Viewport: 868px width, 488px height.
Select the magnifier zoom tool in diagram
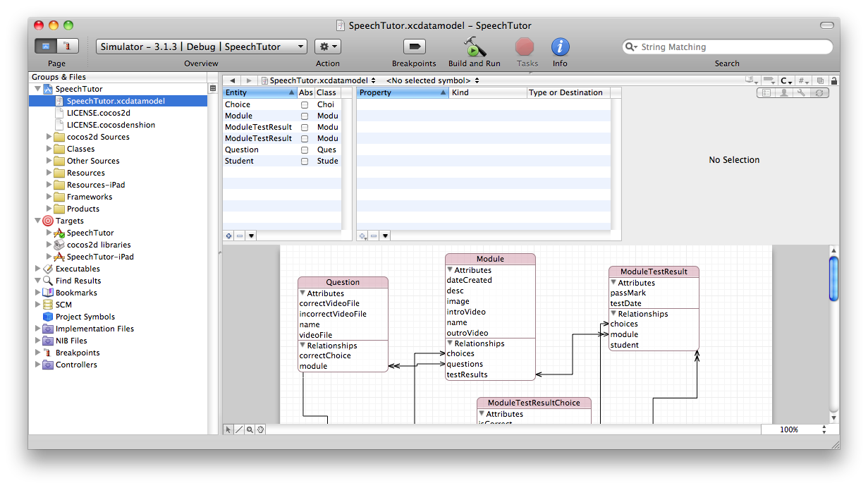tap(250, 429)
